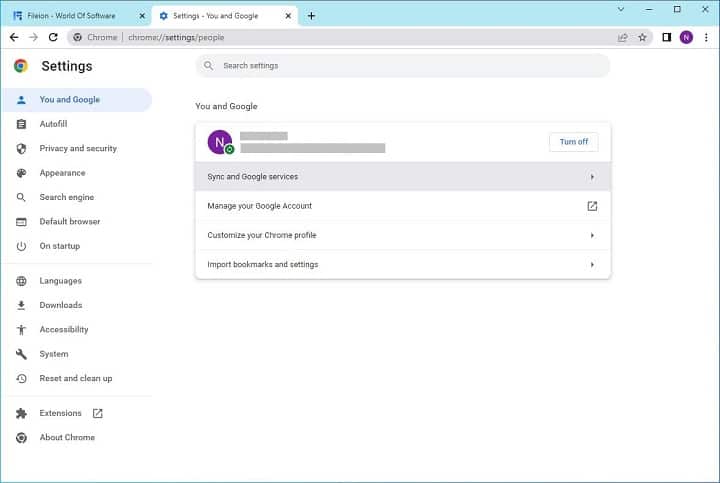Click the Autofill clipboard icon
This screenshot has height=483, width=720.
21,124
